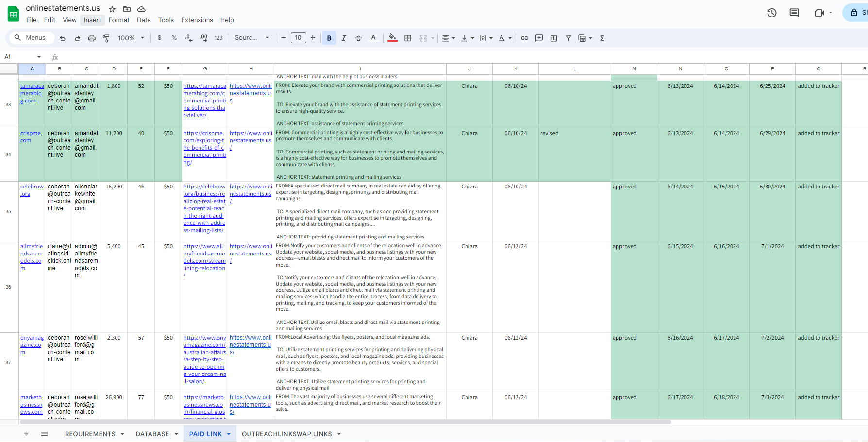Expand the 100% zoom dropdown
Viewport: 868px width, 442px height.
pos(131,38)
